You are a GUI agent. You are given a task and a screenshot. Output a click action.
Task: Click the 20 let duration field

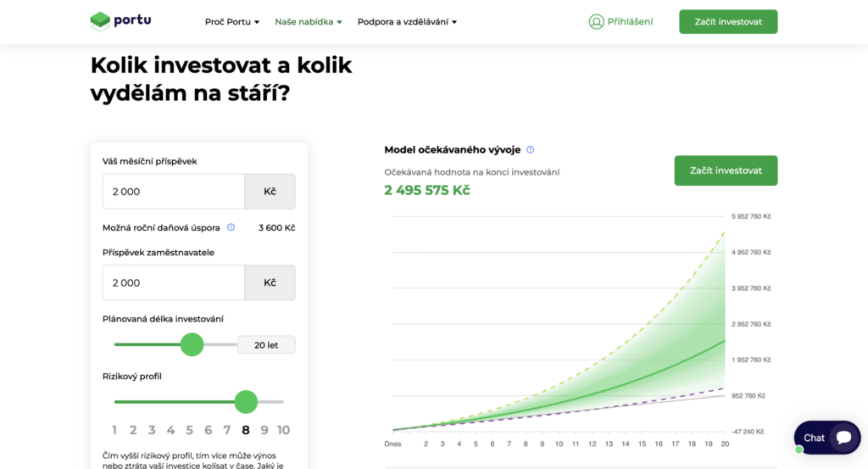click(266, 345)
